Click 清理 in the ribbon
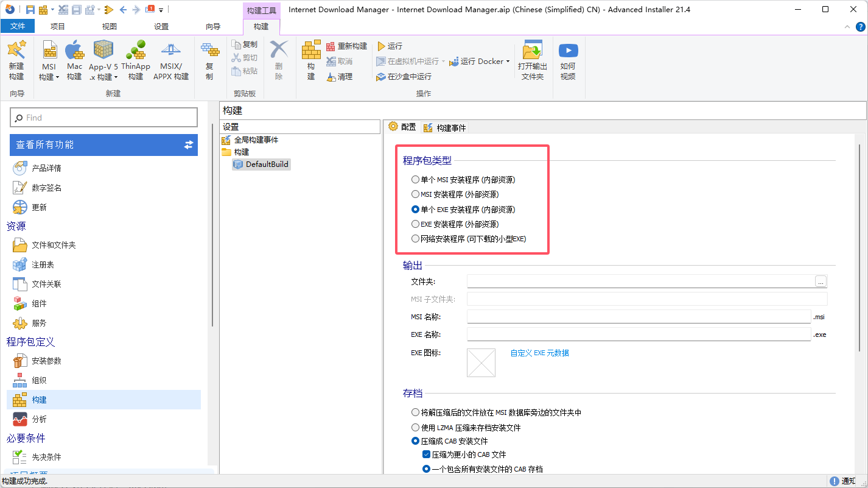The height and width of the screenshot is (488, 868). click(x=340, y=77)
